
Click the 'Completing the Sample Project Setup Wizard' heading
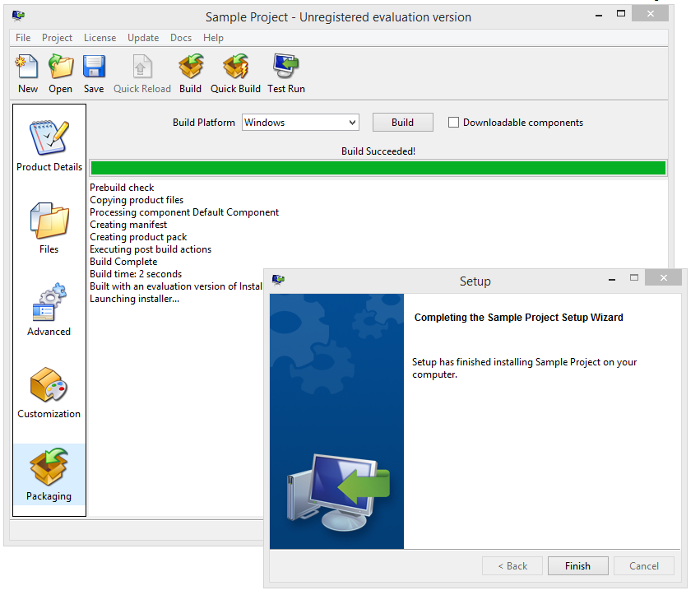(x=518, y=318)
